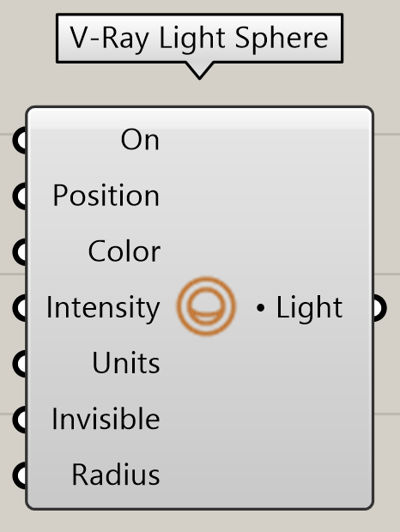The image size is (400, 532).
Task: Click the On input connector grip
Action: coord(20,140)
